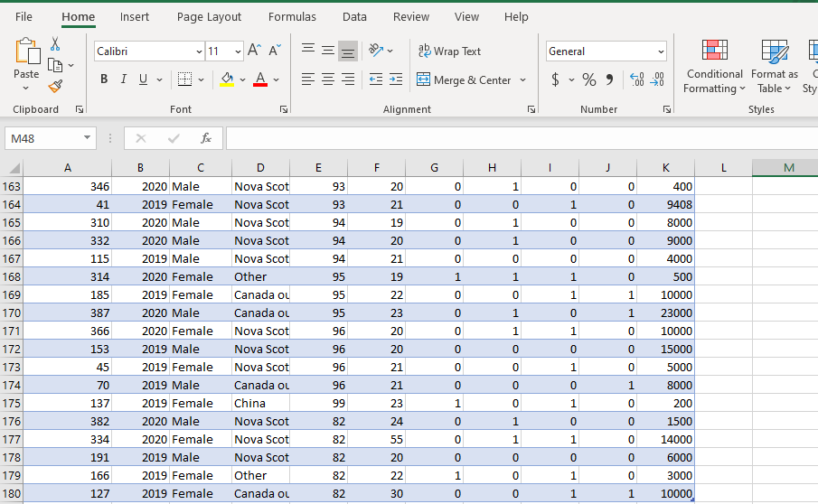This screenshot has height=504, width=818.
Task: Click the Name Box showing M48
Action: pos(43,138)
